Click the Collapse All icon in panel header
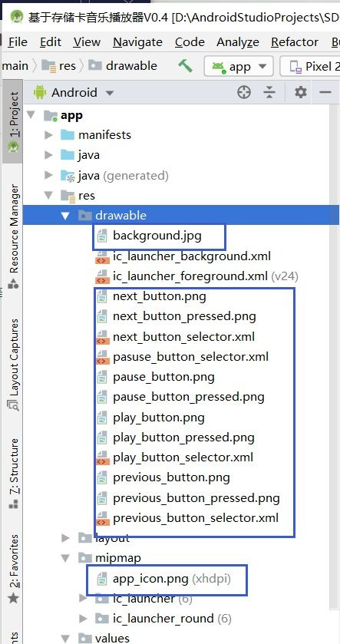This screenshot has width=340, height=644. [x=269, y=92]
